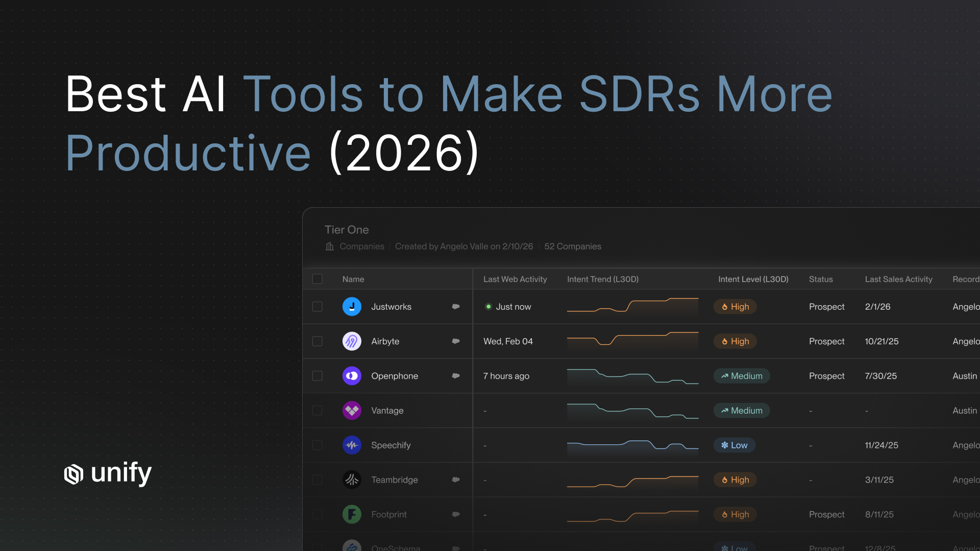This screenshot has height=551, width=980.
Task: Sort by Last Web Activity column header
Action: (x=515, y=279)
